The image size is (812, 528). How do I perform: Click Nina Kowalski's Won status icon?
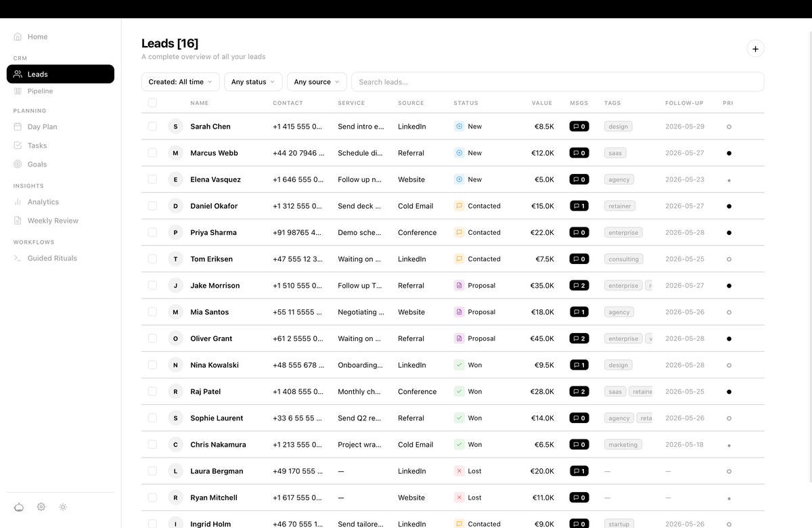click(x=459, y=365)
